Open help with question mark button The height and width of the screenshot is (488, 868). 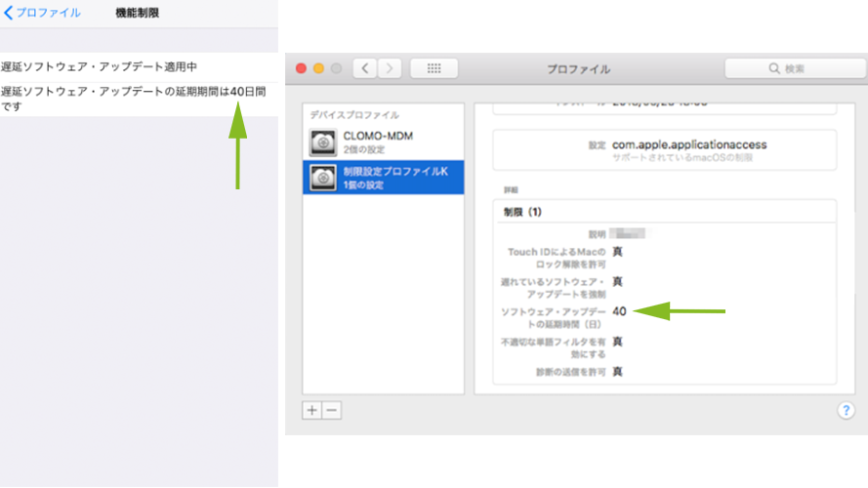846,411
